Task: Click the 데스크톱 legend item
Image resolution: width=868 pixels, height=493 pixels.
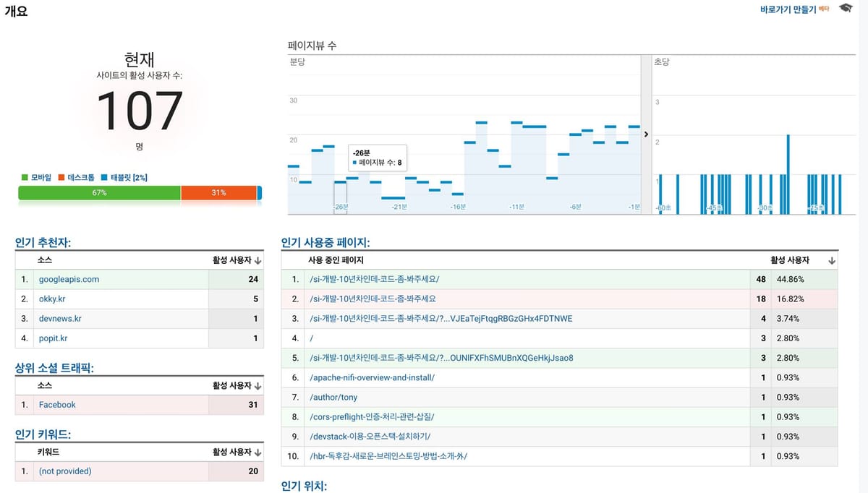Action: (77, 177)
